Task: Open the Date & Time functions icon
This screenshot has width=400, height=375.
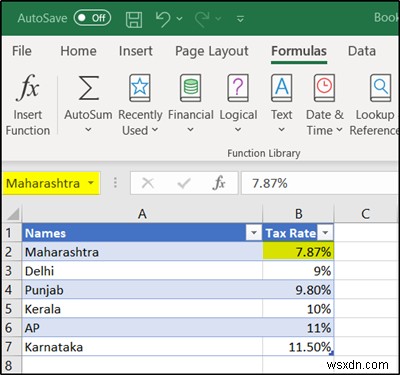Action: [324, 88]
